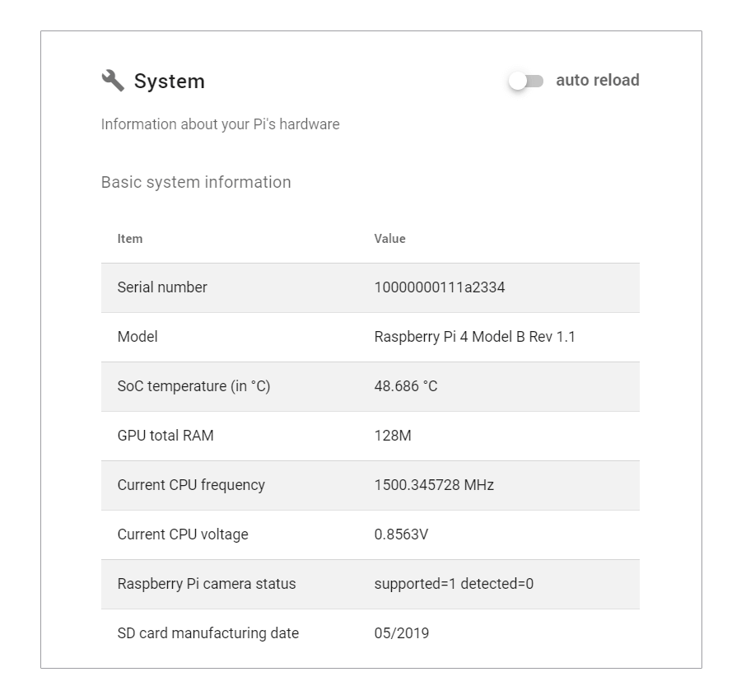Select the Current CPU frequency row
This screenshot has height=700, width=741.
[191, 485]
